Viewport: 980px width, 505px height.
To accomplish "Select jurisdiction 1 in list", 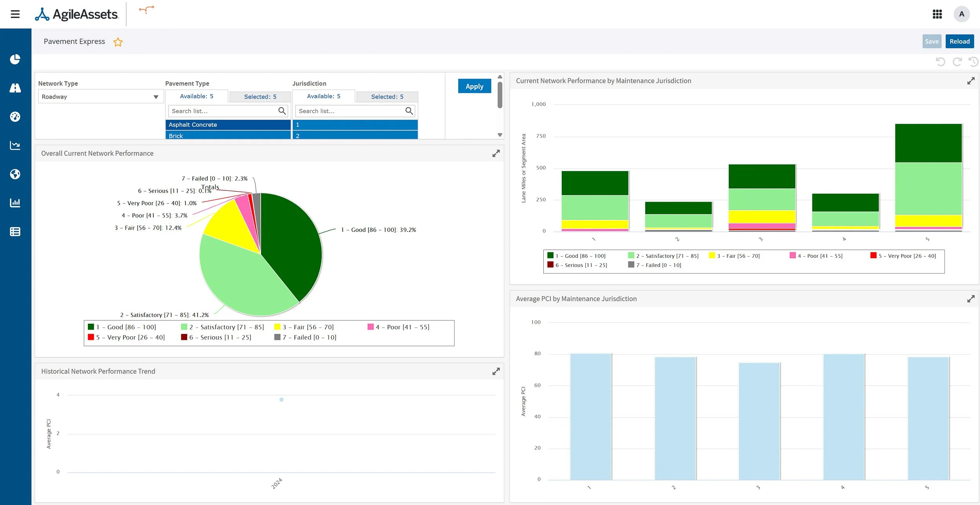I will [355, 125].
